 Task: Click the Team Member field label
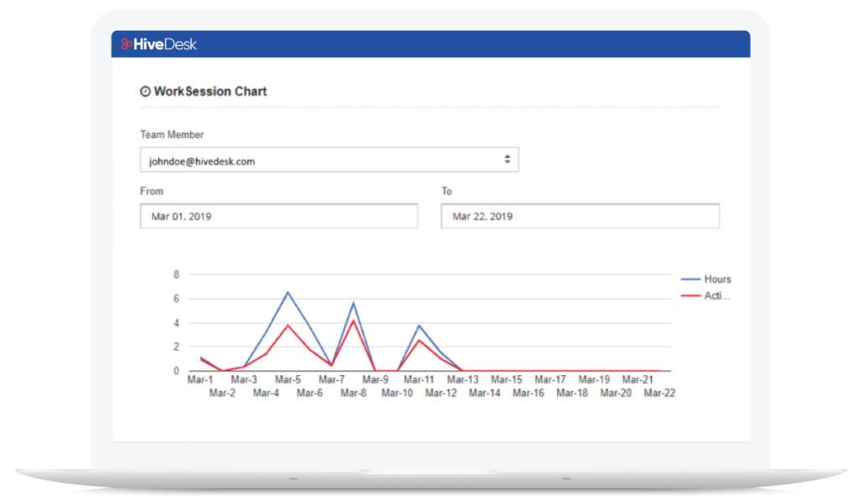tap(172, 135)
